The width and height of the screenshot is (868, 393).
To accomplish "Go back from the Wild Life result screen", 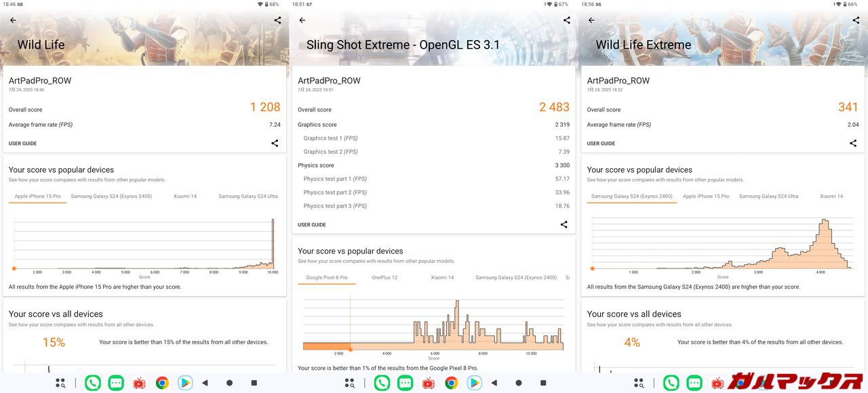I will [x=13, y=20].
